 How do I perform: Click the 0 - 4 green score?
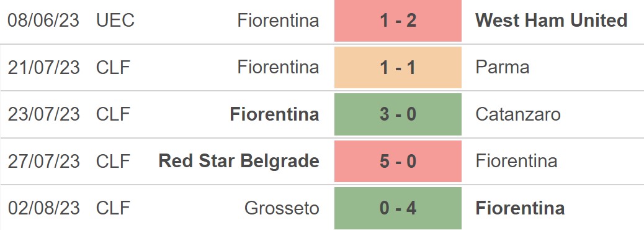point(398,208)
